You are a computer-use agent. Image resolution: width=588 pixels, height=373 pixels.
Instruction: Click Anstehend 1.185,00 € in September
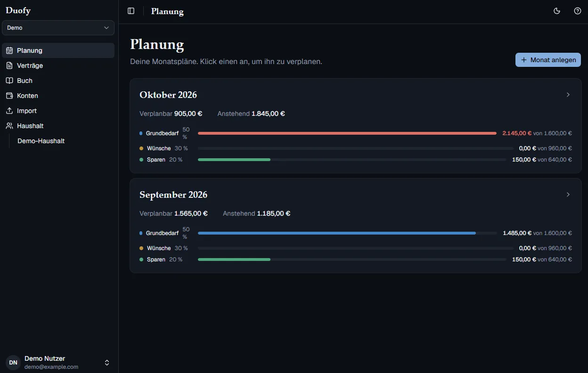257,213
